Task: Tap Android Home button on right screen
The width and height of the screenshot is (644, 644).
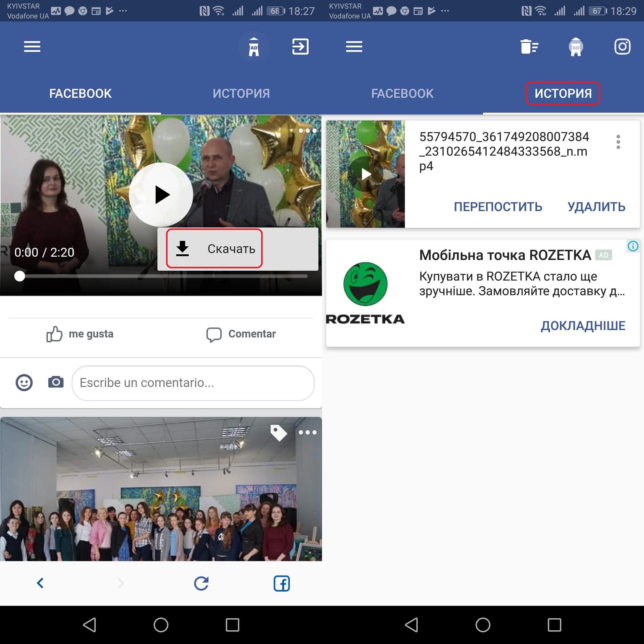Action: (483, 625)
